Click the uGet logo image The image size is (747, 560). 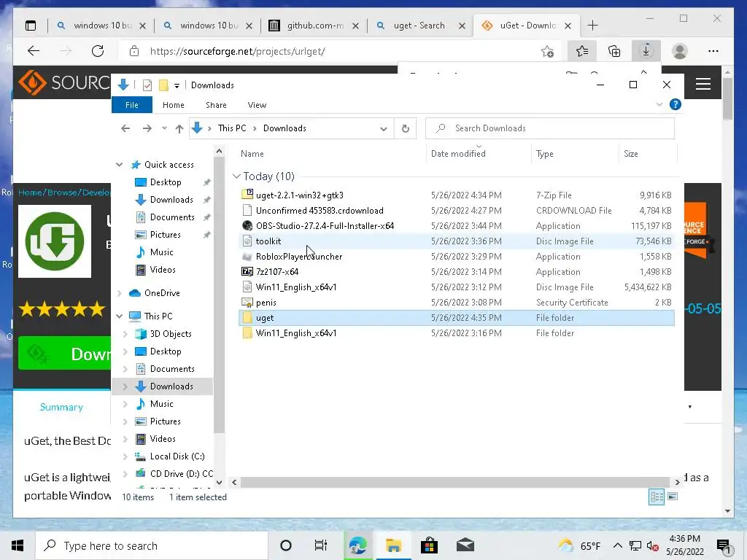pyautogui.click(x=54, y=241)
